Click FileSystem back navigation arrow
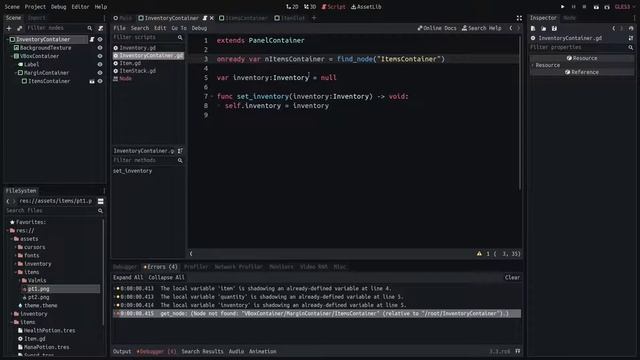The image size is (640, 360). coord(8,201)
